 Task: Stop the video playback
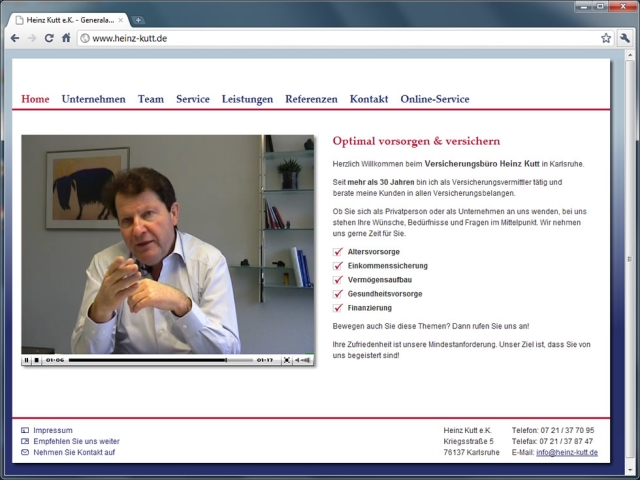coord(37,360)
